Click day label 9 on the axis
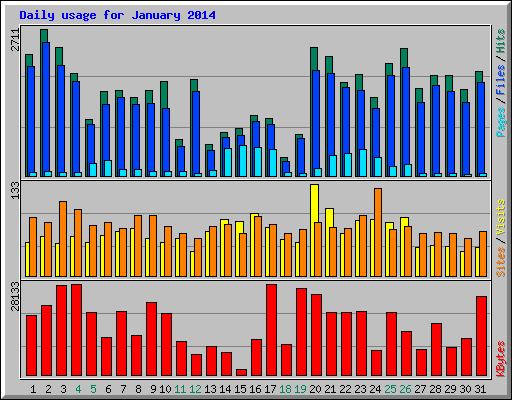This screenshot has height=400, width=512. (153, 389)
